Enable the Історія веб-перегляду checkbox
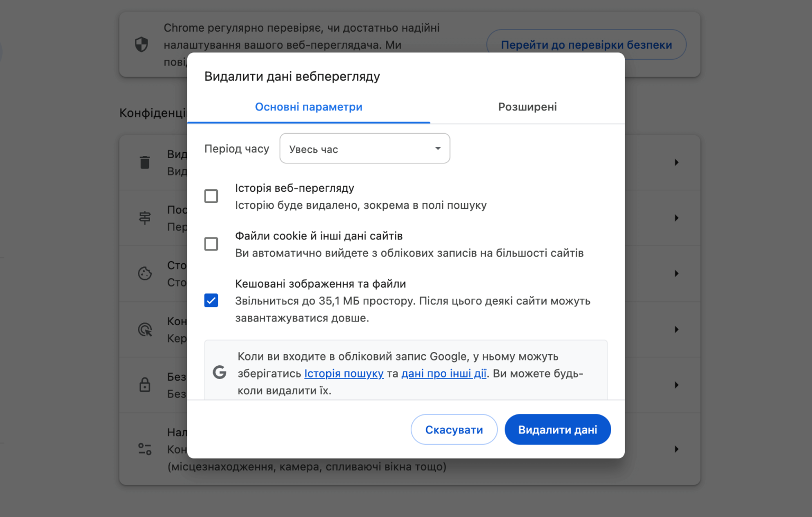 click(x=211, y=196)
